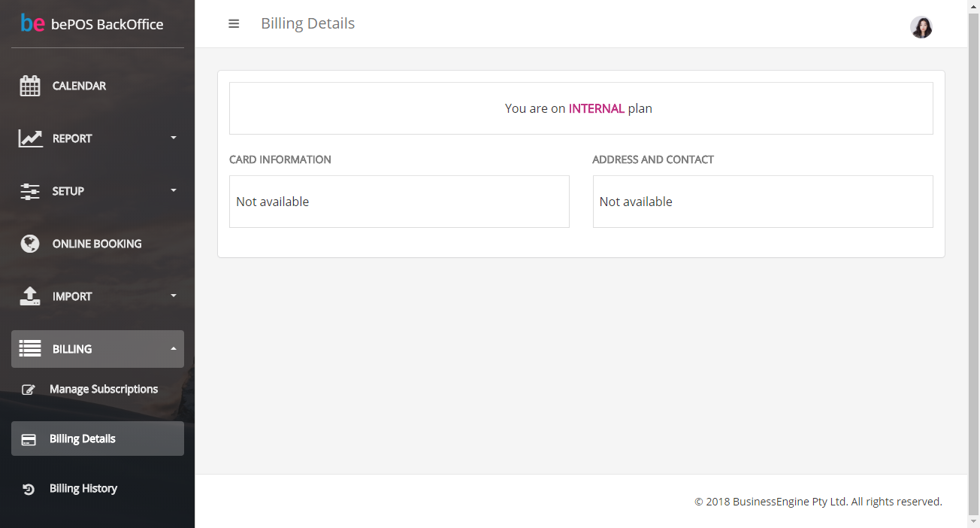
Task: Click the Billing History clock icon
Action: click(x=29, y=489)
